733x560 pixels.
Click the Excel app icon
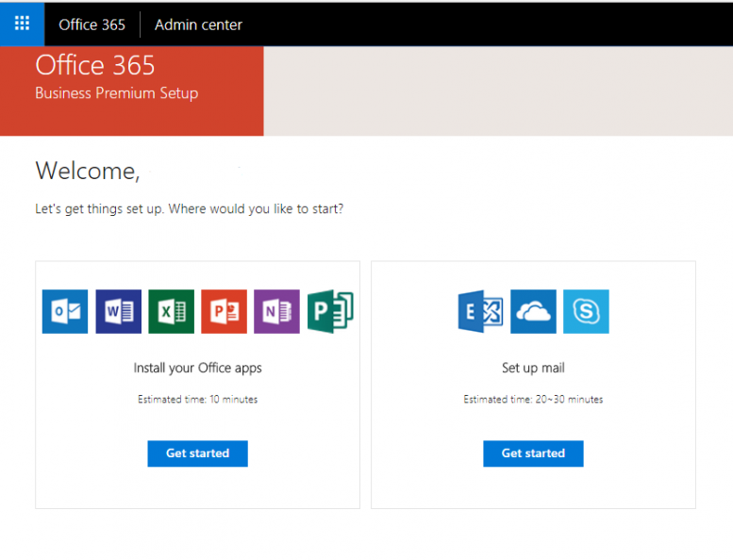point(171,311)
